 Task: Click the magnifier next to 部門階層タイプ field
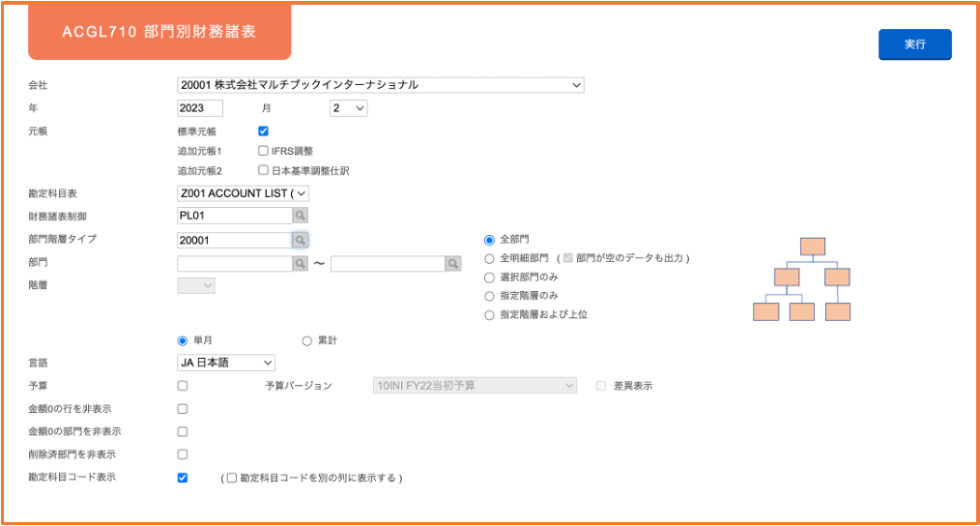coord(300,240)
